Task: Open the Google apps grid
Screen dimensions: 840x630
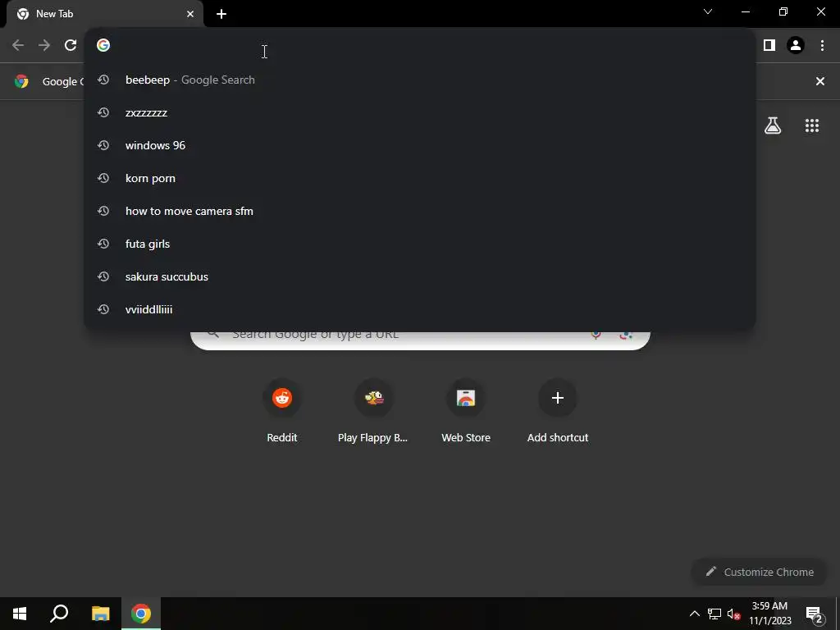Action: coord(812,126)
